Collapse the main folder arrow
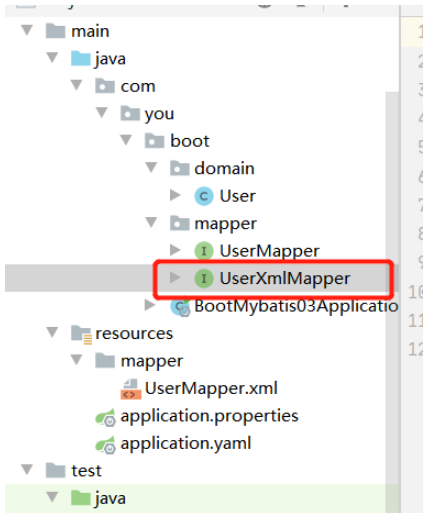The width and height of the screenshot is (427, 513). click(x=27, y=30)
